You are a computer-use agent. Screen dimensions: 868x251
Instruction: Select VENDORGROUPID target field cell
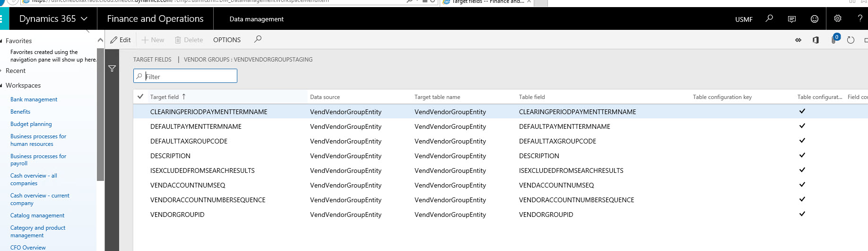[x=177, y=215]
